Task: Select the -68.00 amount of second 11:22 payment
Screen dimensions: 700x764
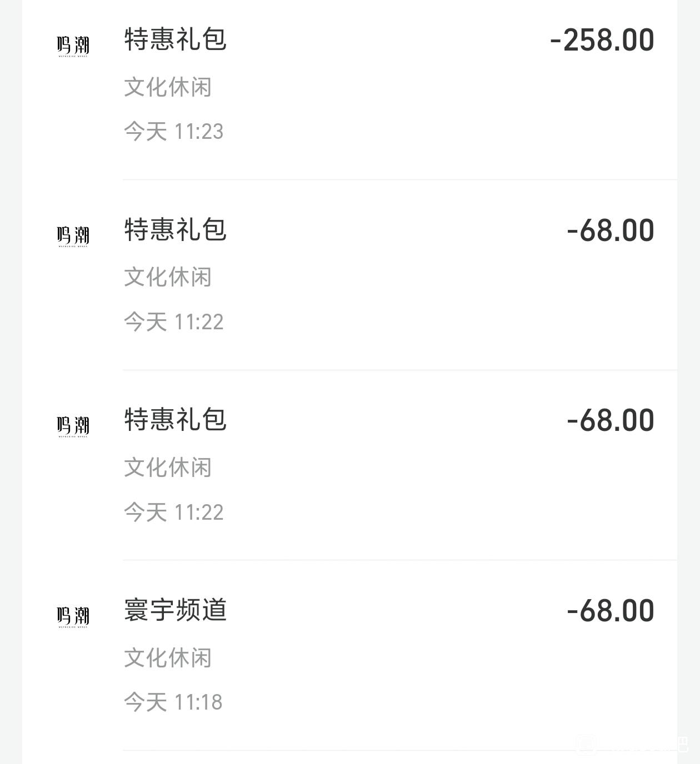Action: [x=610, y=421]
